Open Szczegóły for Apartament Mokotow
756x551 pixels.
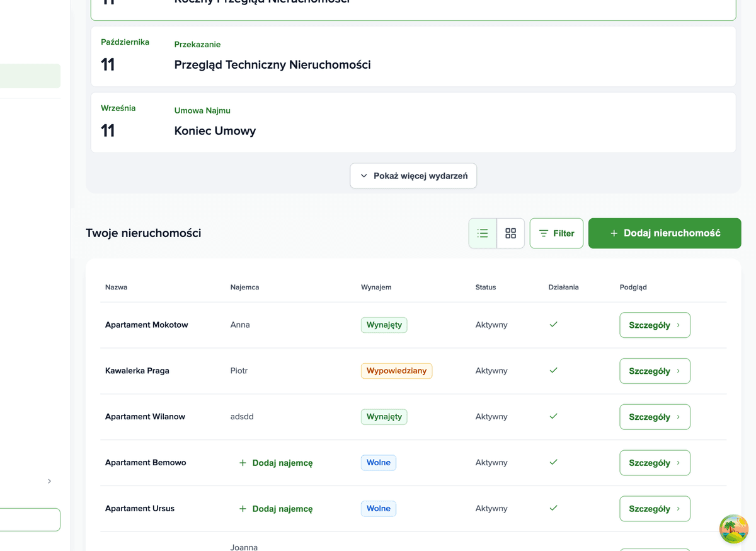click(655, 325)
